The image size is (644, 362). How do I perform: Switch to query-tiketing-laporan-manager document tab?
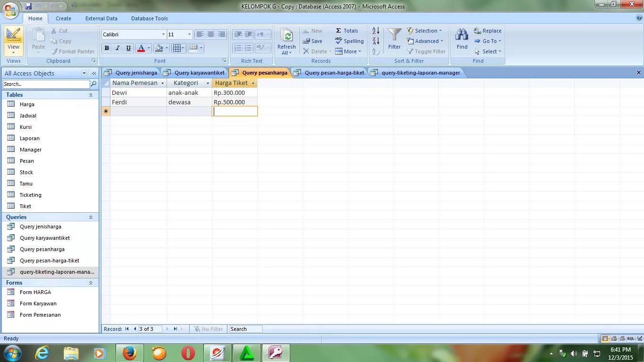pos(415,73)
